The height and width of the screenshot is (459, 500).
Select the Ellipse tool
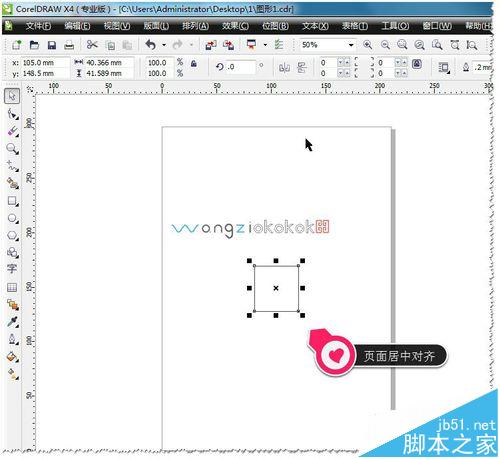coord(13,218)
